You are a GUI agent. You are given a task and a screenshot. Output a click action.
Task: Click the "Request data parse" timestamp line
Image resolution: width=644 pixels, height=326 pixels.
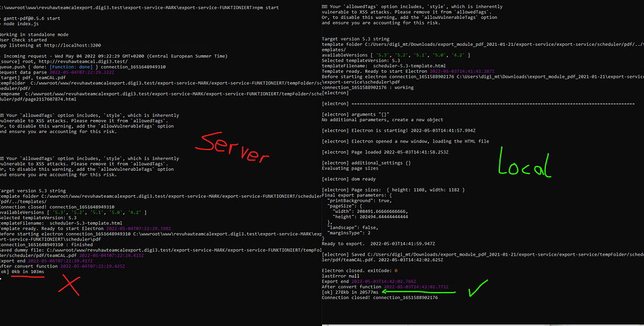pyautogui.click(x=57, y=72)
